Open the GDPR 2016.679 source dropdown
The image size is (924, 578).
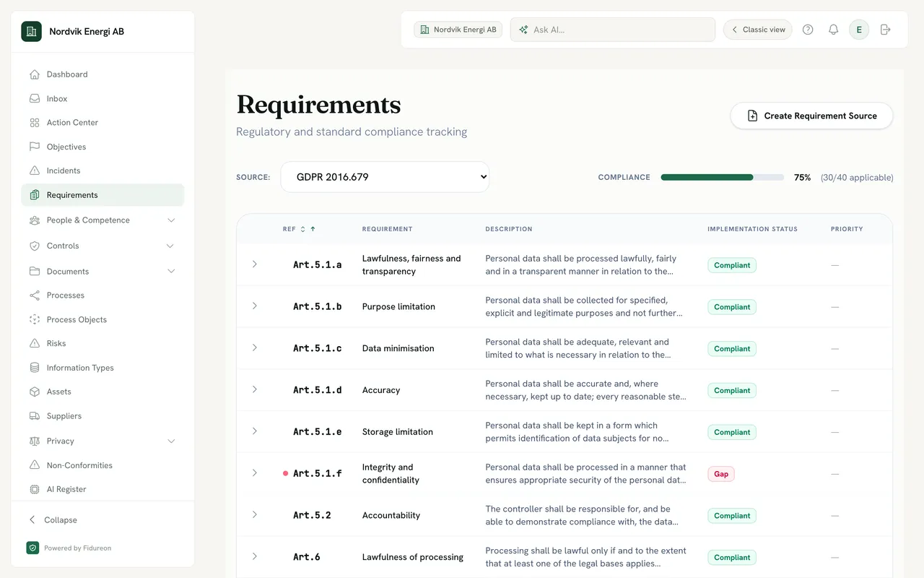coord(385,177)
